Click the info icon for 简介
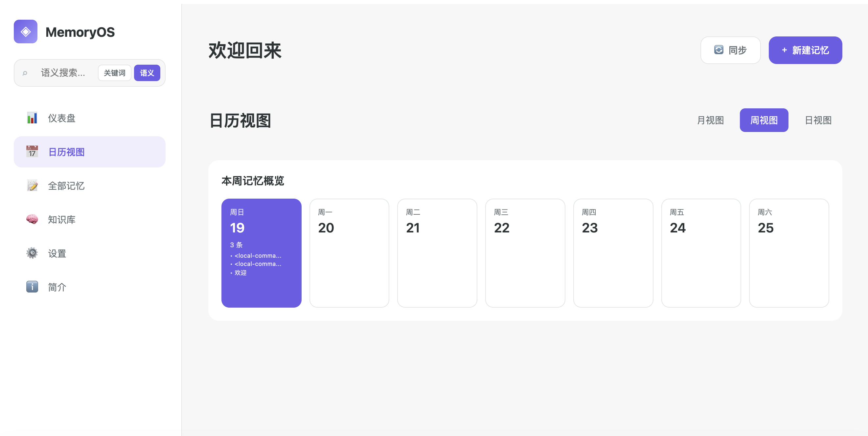 (32, 287)
